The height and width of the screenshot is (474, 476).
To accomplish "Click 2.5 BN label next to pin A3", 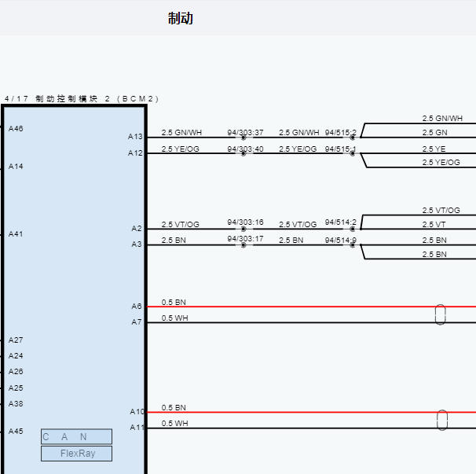I will (x=174, y=240).
